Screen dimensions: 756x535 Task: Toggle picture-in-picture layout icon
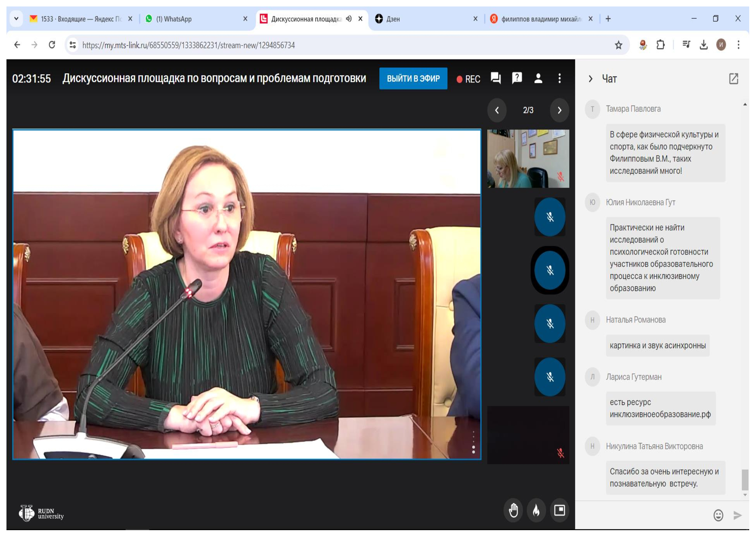(x=559, y=511)
